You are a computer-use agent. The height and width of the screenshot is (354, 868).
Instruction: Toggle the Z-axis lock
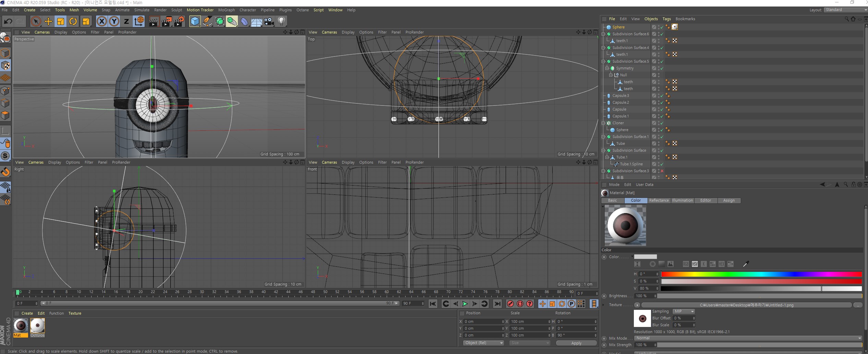click(126, 21)
